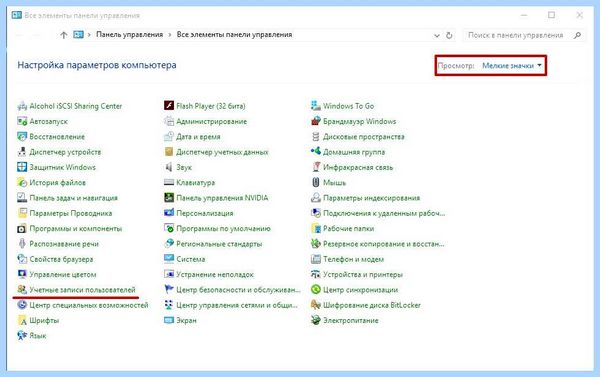Click the title bar control panel icon
Screen dimensions: 600x377
click(x=17, y=15)
